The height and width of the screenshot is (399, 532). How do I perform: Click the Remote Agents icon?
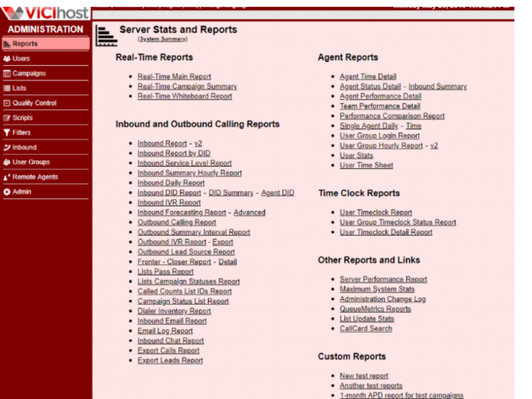7,177
